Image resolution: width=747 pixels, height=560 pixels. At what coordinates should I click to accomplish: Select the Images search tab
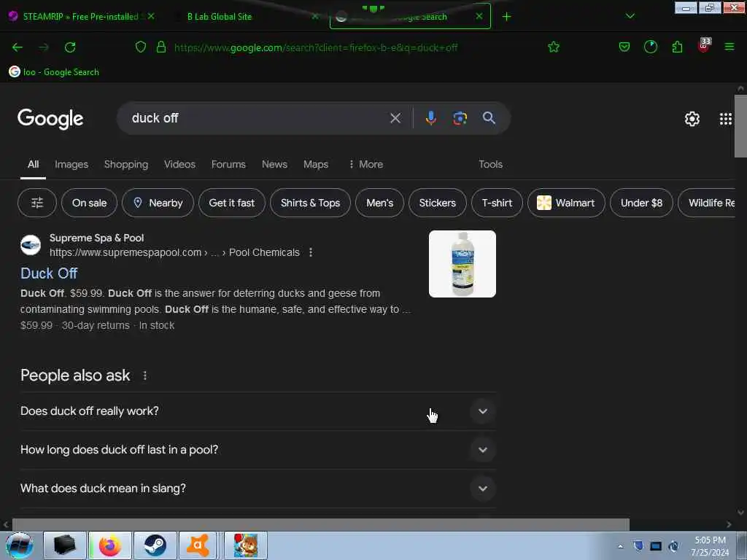(71, 164)
